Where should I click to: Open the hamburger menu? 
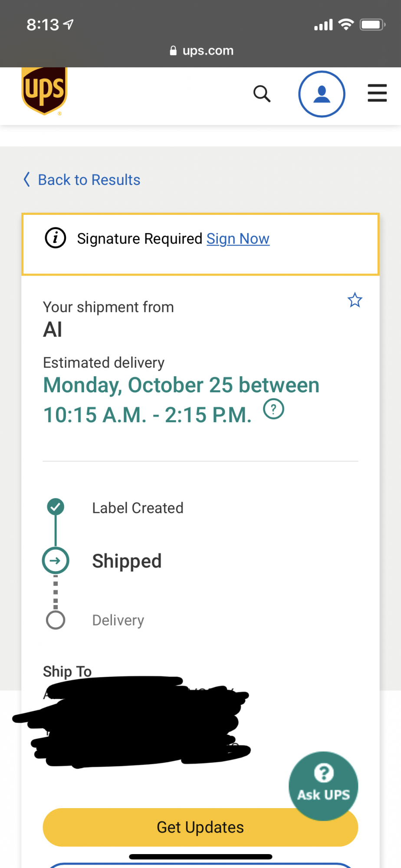point(377,93)
